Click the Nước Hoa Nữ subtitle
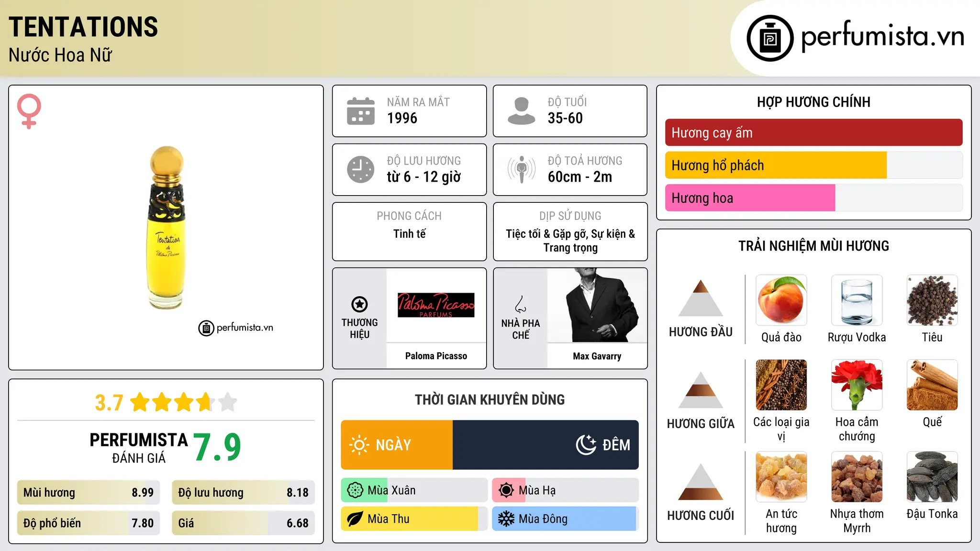 (60, 55)
